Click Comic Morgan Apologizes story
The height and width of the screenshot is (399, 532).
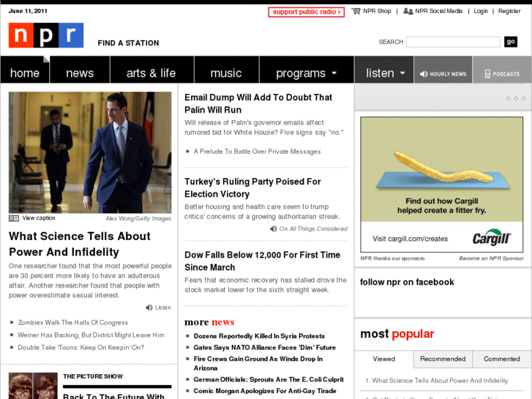265,391
